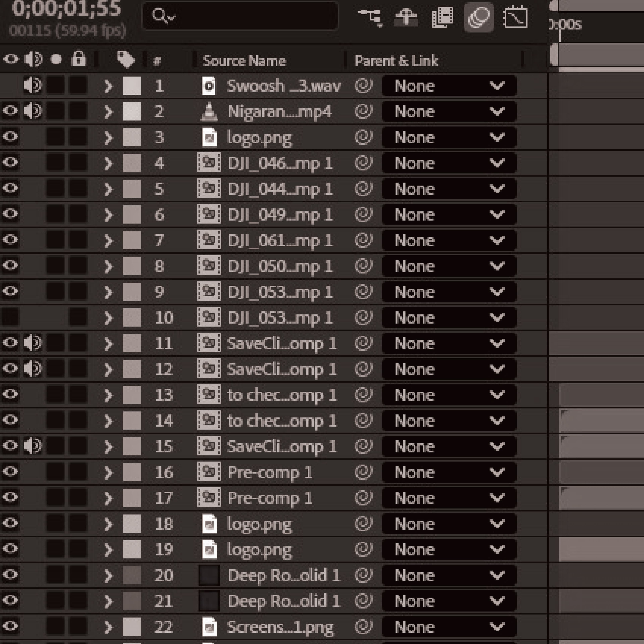Click label color swatch of layer 21
The width and height of the screenshot is (644, 644).
click(132, 601)
